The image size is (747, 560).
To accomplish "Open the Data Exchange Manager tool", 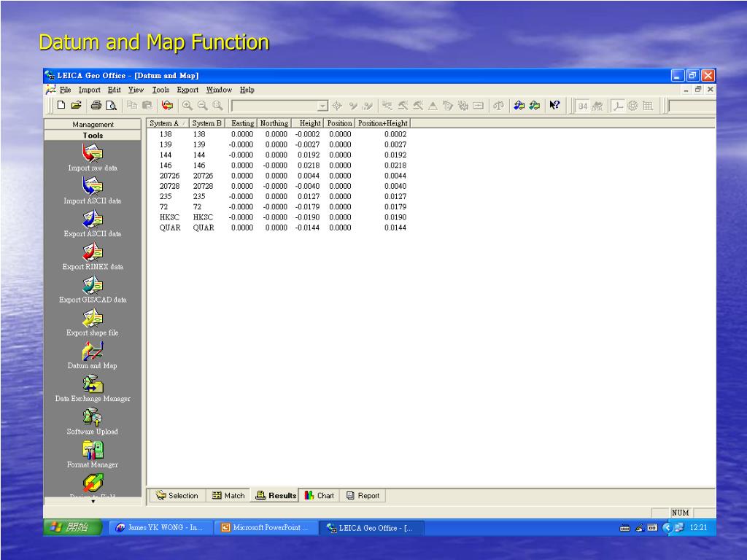I will [x=93, y=388].
